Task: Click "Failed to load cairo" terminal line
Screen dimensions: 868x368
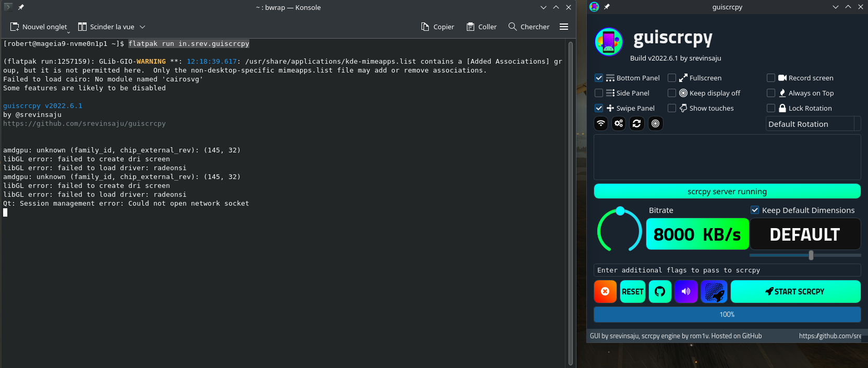Action: (x=103, y=79)
